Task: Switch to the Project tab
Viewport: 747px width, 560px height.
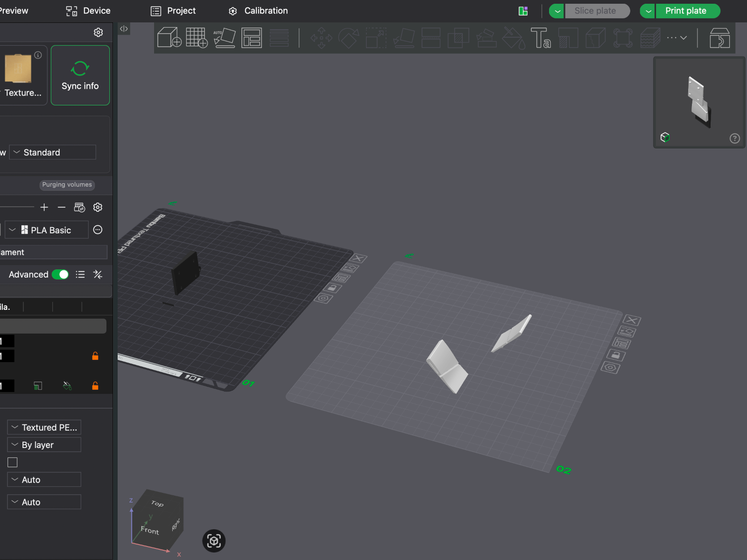Action: click(x=173, y=11)
